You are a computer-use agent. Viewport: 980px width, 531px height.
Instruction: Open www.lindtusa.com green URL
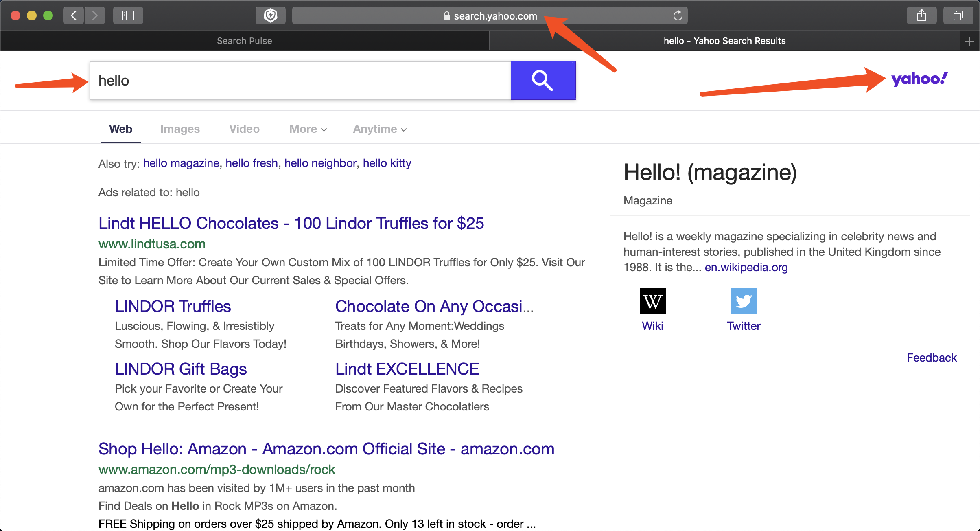152,244
